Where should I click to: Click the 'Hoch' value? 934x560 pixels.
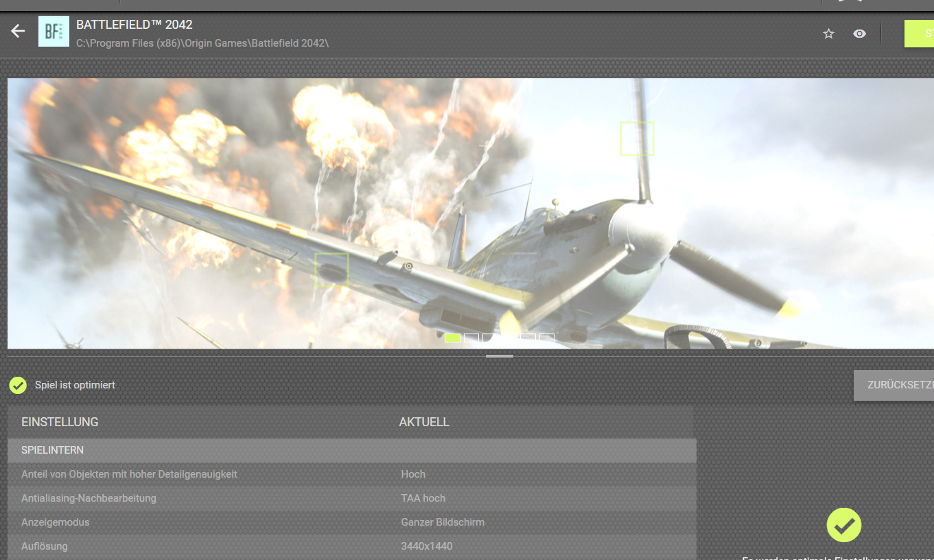click(413, 474)
